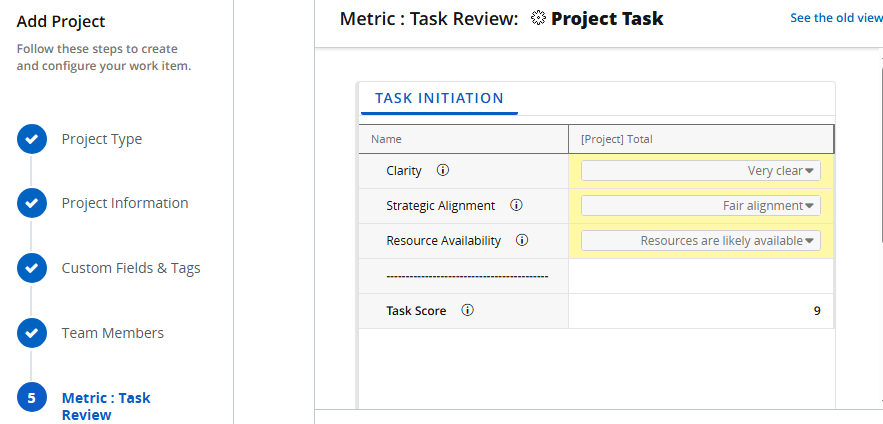Click the Custom Fields & Tags checkmark icon
The image size is (883, 424).
click(32, 268)
